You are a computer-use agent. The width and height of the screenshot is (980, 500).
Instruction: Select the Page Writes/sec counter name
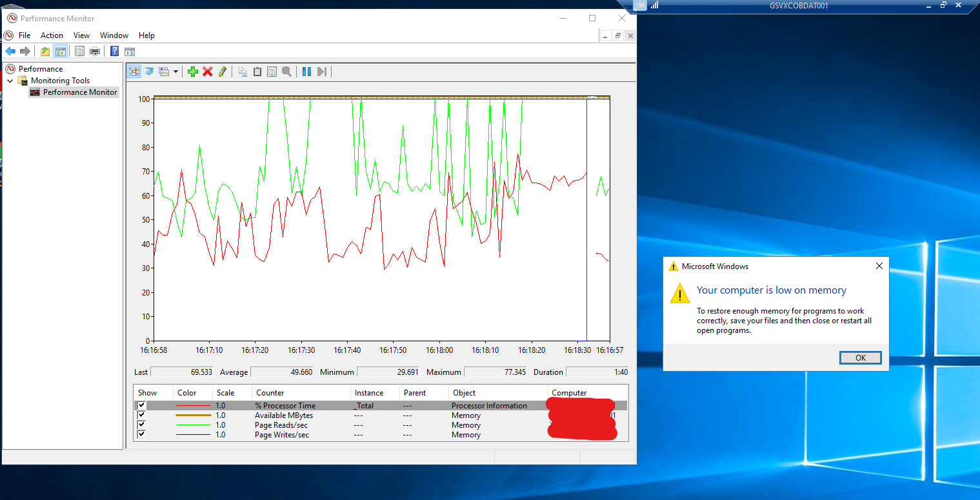point(282,435)
